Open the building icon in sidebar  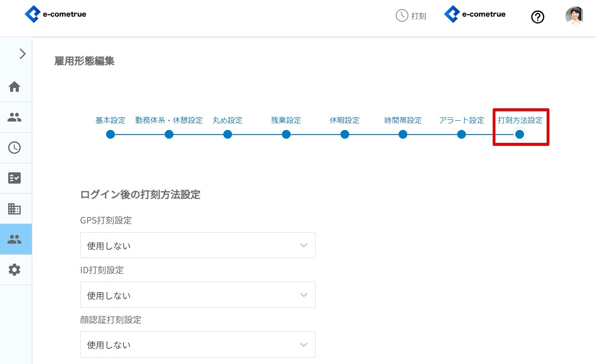(x=15, y=209)
